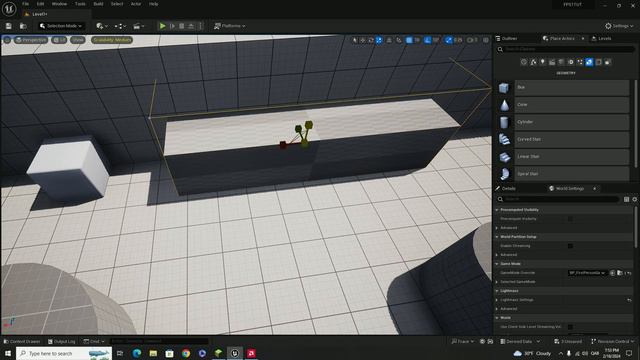Toggle scale snapping in the viewport toolbar
The height and width of the screenshot is (360, 640).
449,40
